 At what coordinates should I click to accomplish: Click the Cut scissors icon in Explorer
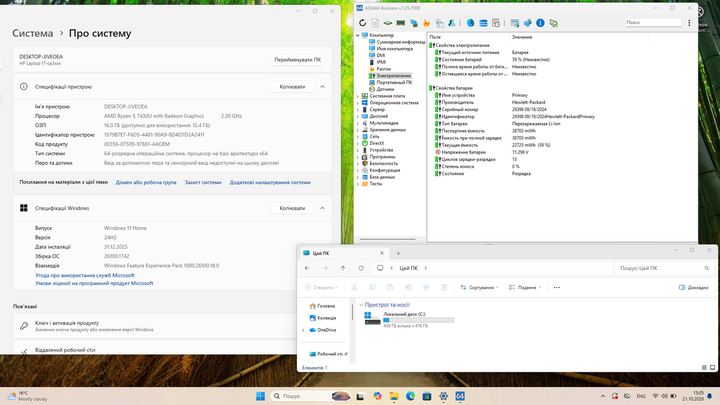click(354, 287)
